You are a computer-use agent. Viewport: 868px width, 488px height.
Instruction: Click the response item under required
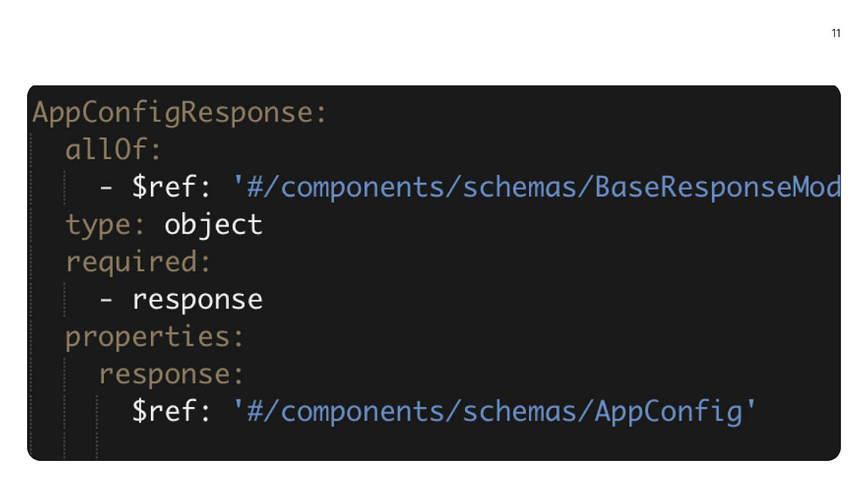[197, 300]
